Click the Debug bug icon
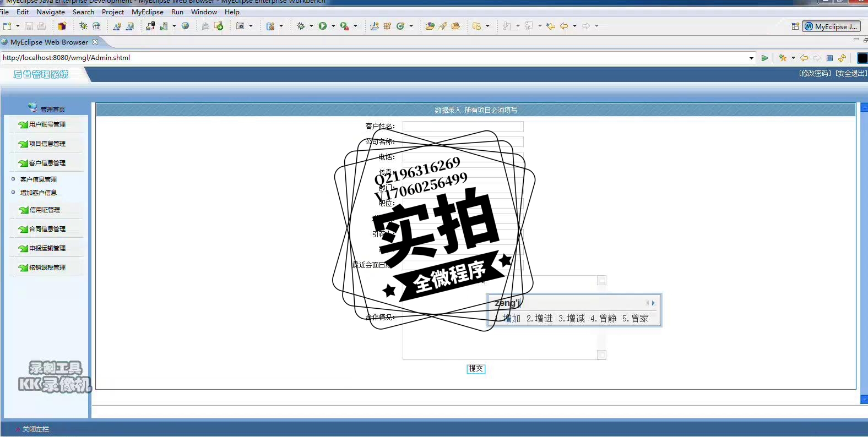 [x=301, y=26]
